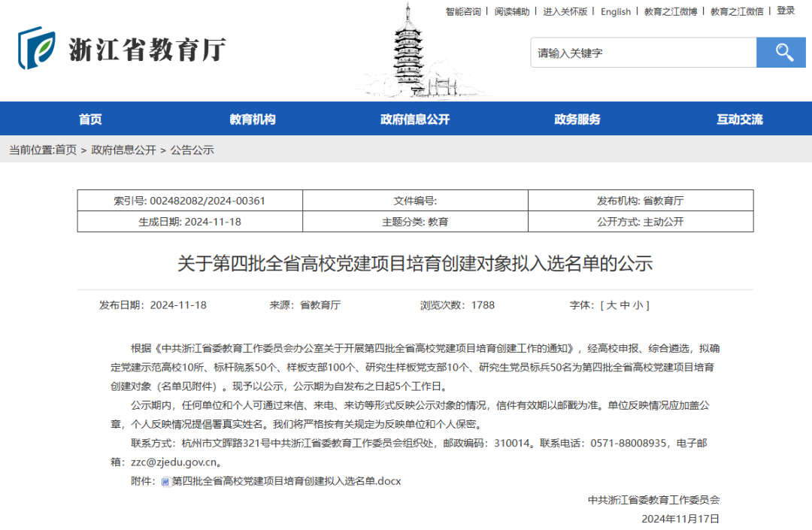This screenshot has width=812, height=530.
Task: Open 教育之江微博 link
Action: pos(671,11)
